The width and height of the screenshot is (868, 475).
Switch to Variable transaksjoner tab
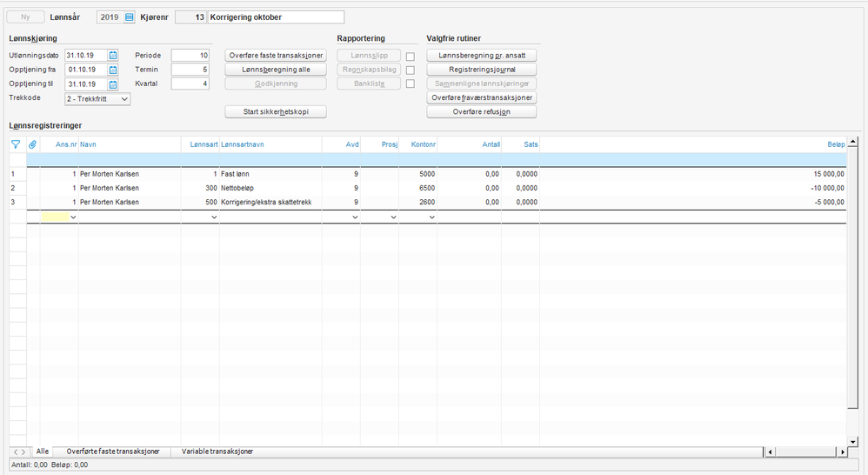tap(217, 452)
